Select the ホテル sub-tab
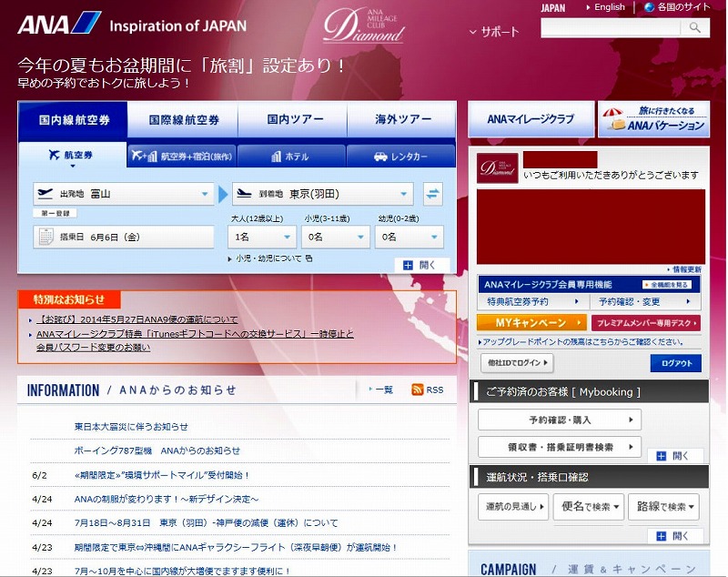This screenshot has height=577, width=728. [291, 156]
